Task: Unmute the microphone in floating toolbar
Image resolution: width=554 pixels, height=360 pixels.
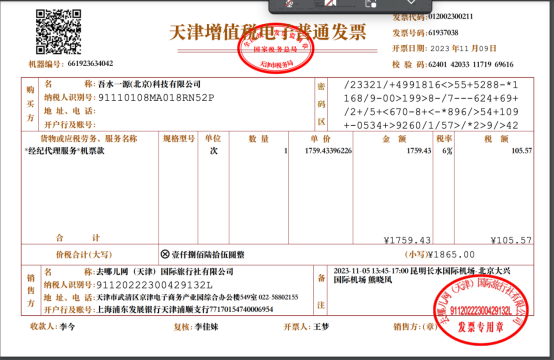Action: (289, 4)
